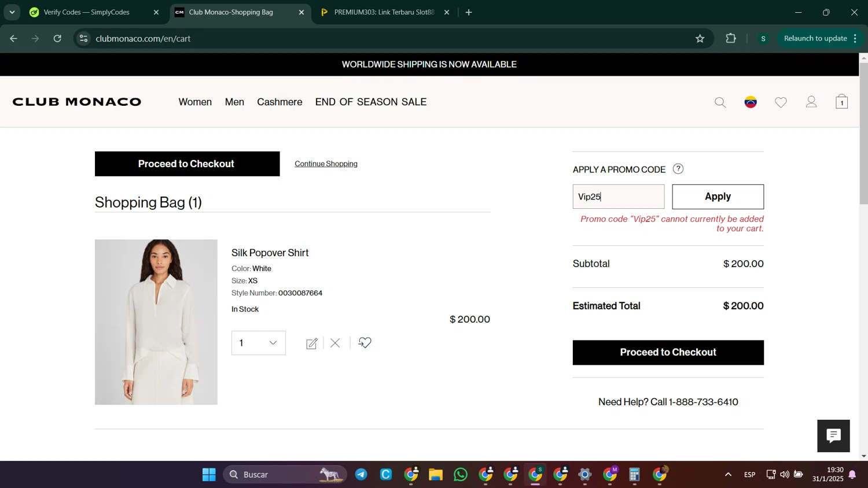Screen dimensions: 868x488
Task: Click the Windows taskbar search box
Action: [x=284, y=475]
